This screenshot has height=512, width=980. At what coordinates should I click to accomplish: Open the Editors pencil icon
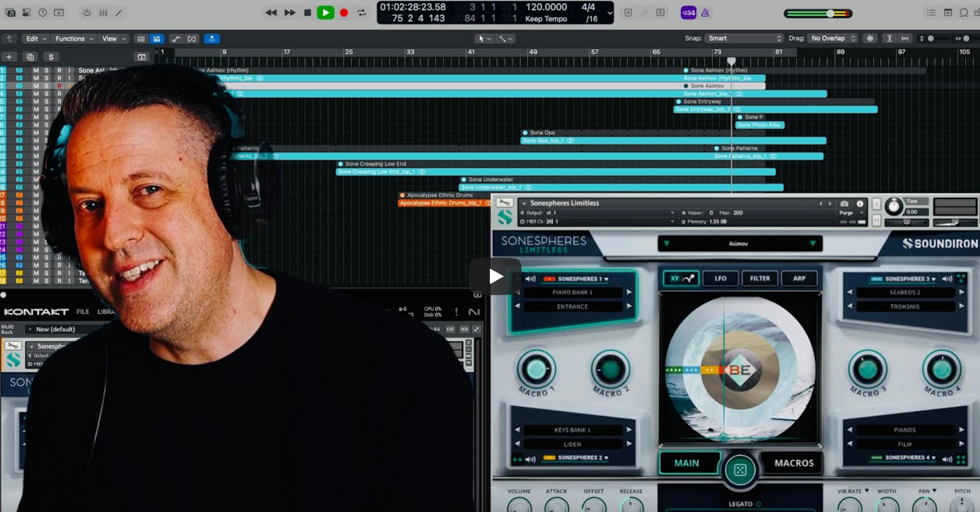click(119, 13)
